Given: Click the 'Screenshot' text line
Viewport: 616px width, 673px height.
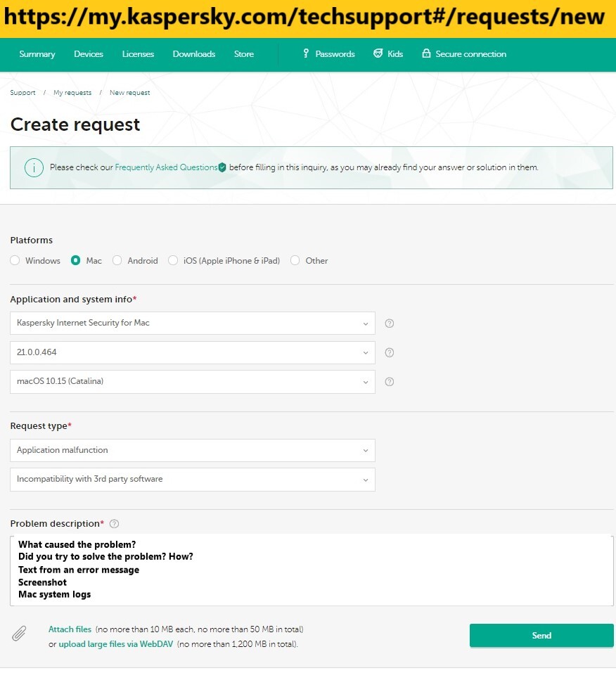Looking at the screenshot, I should coord(42,582).
